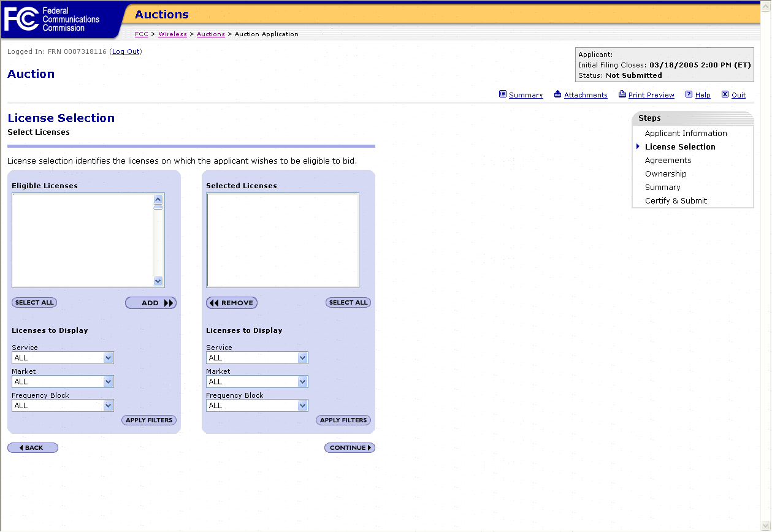Click the Log Out link

click(x=126, y=51)
